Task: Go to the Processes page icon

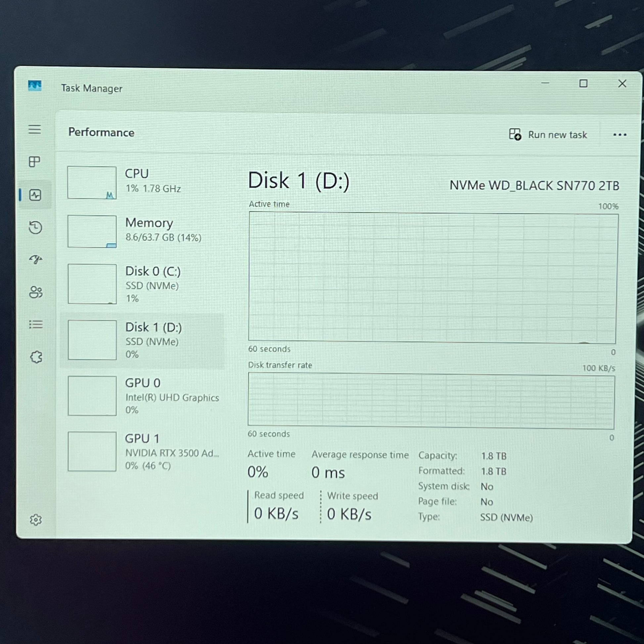Action: tap(35, 162)
